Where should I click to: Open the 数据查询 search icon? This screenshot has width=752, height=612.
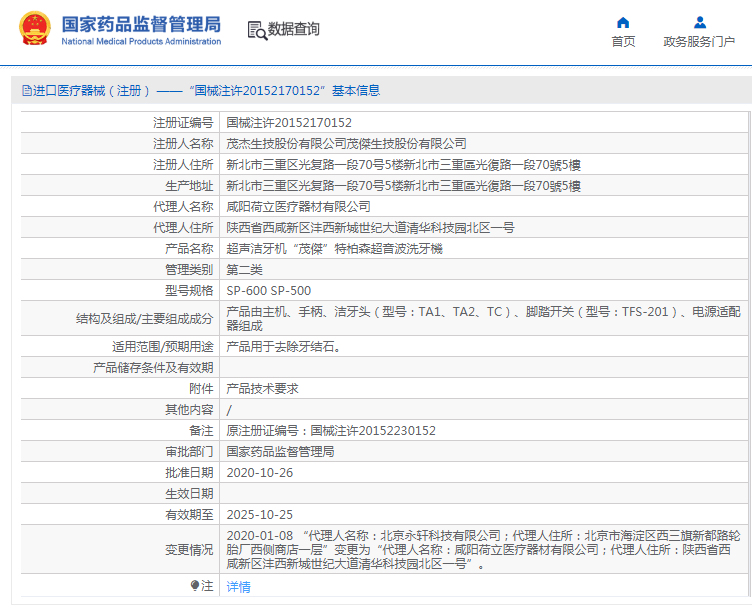pyautogui.click(x=257, y=30)
